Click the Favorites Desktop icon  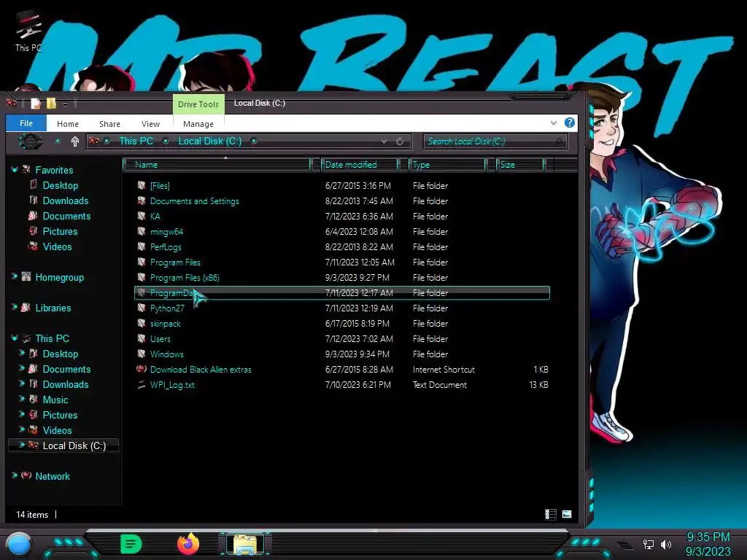click(x=34, y=184)
